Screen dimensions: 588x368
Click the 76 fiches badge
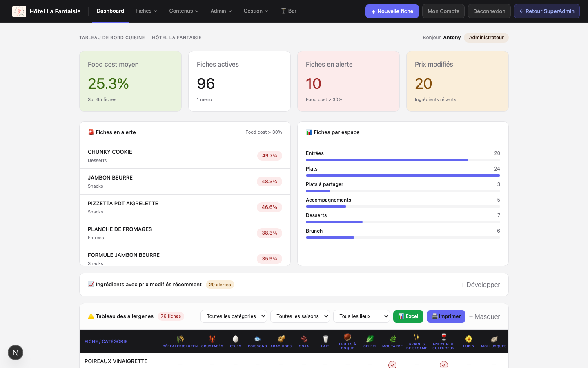point(171,316)
